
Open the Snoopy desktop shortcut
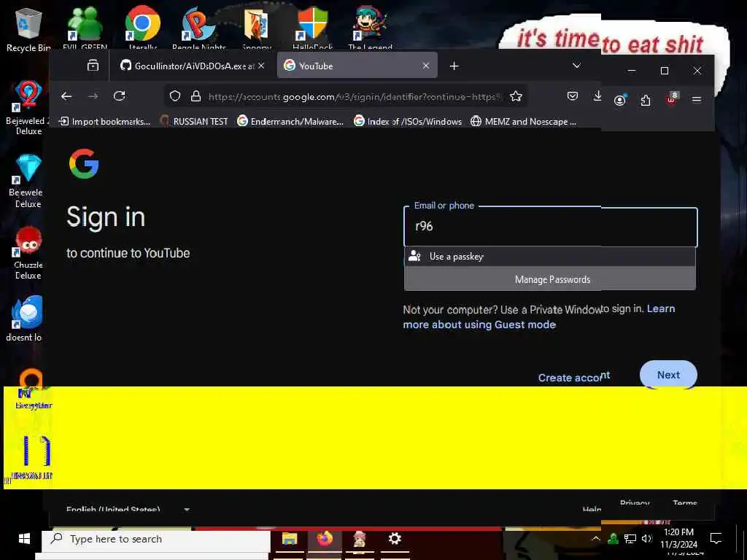click(x=256, y=28)
